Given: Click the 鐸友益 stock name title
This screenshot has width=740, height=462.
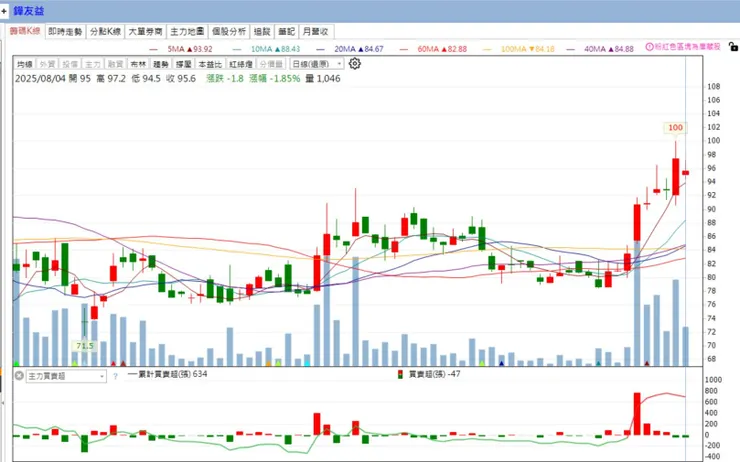Looking at the screenshot, I should [29, 10].
